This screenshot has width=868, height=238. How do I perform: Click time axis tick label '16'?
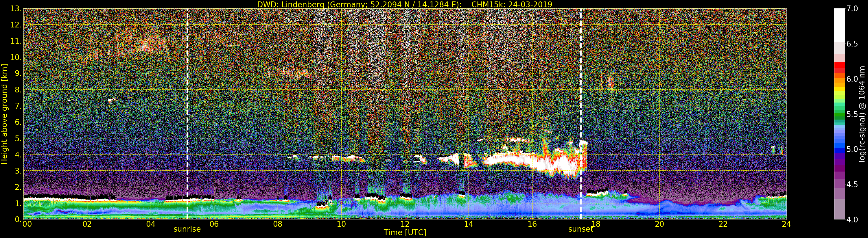coord(532,224)
